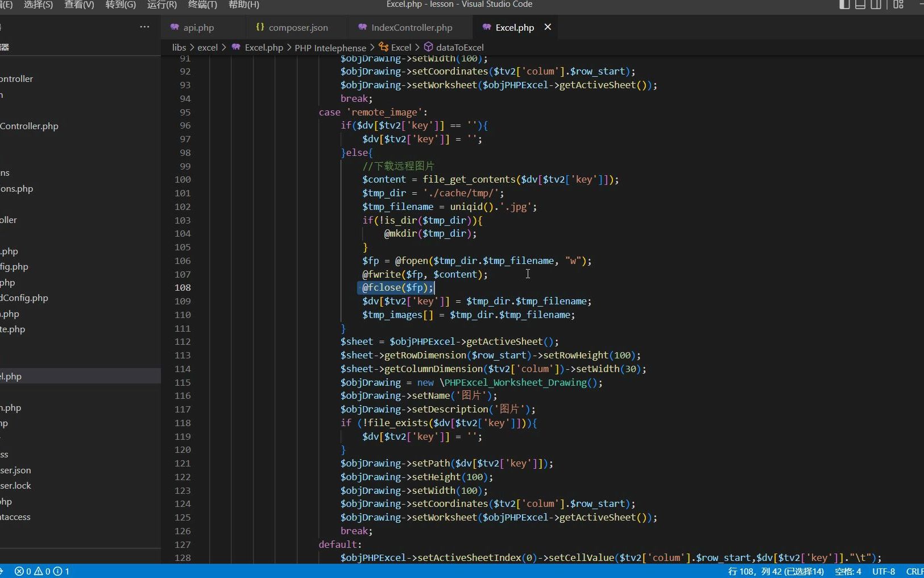Open the 终端(T) menu
The height and width of the screenshot is (578, 924).
[202, 5]
